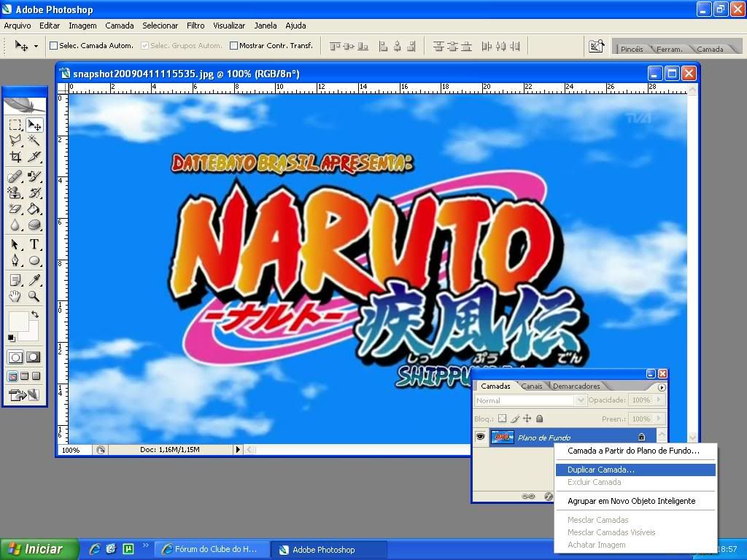Open the Filtro menu

click(196, 26)
